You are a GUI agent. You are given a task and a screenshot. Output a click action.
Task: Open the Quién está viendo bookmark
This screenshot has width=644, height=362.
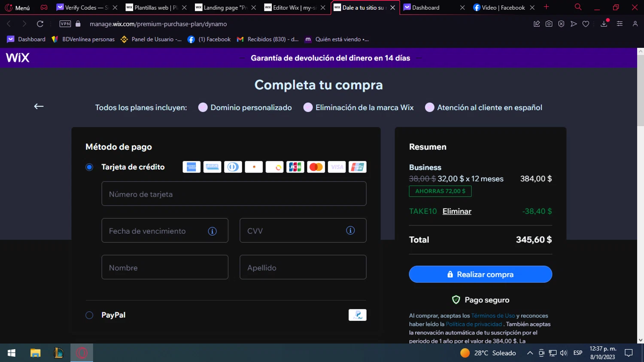click(x=337, y=39)
